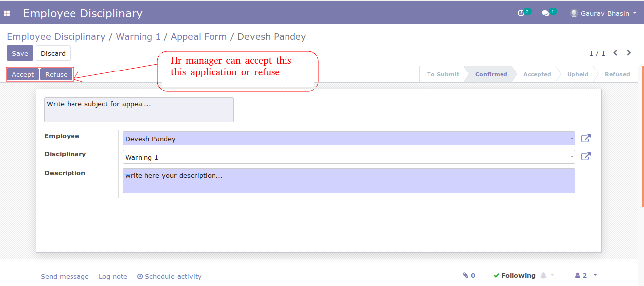Open the Gaurav Bhasin user menu
Screen dimensions: 644x286
[603, 13]
